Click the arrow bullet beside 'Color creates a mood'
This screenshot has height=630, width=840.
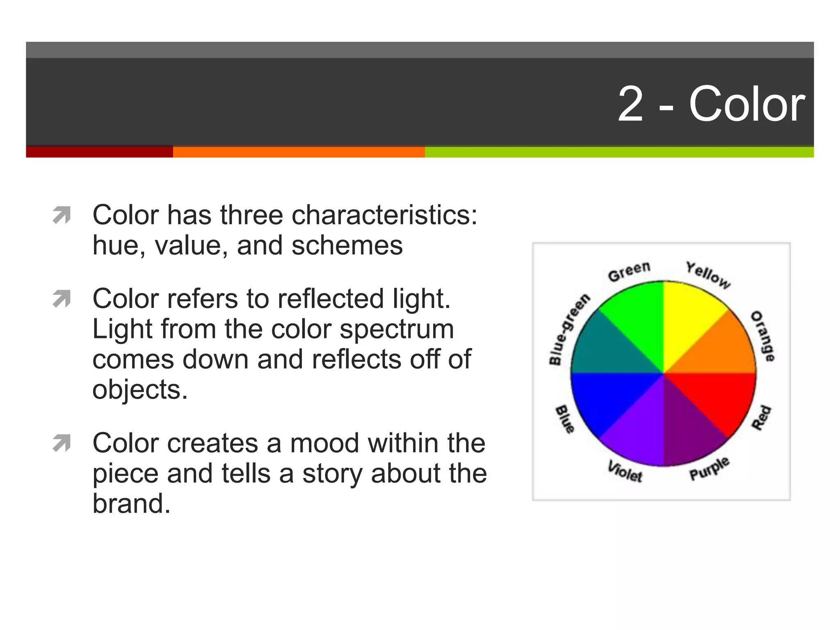[x=62, y=444]
